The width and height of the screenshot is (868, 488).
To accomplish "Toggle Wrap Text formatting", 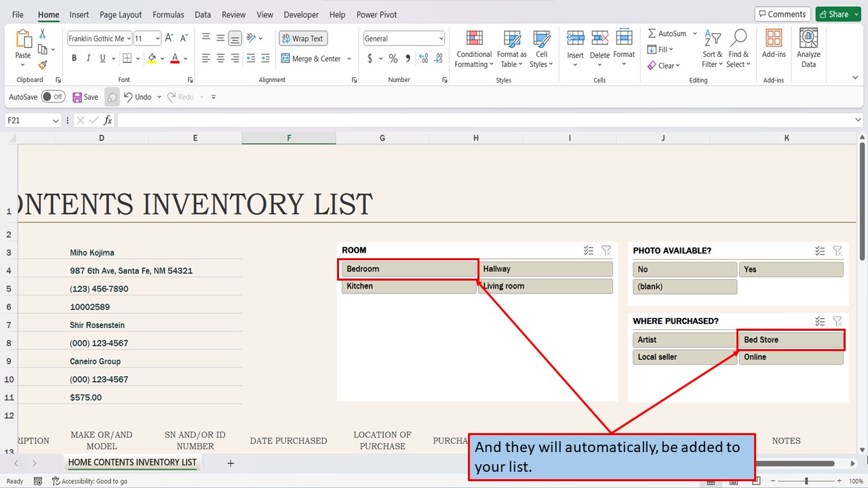I will 302,38.
